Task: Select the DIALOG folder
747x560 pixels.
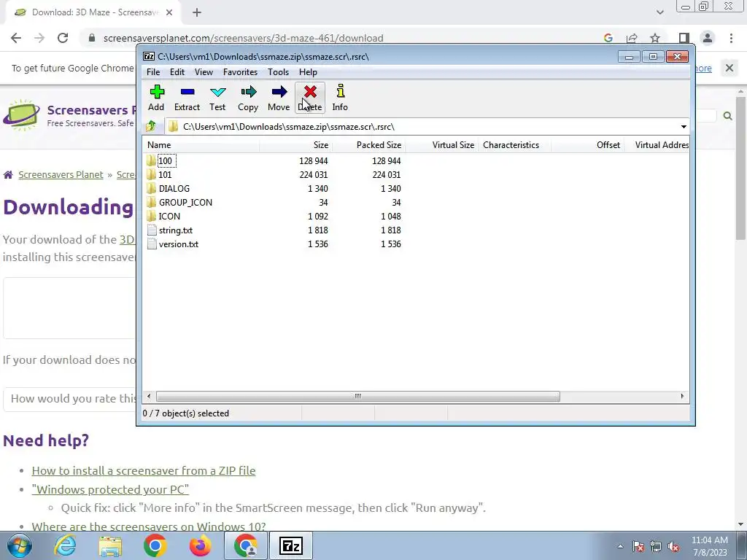Action: click(x=174, y=189)
